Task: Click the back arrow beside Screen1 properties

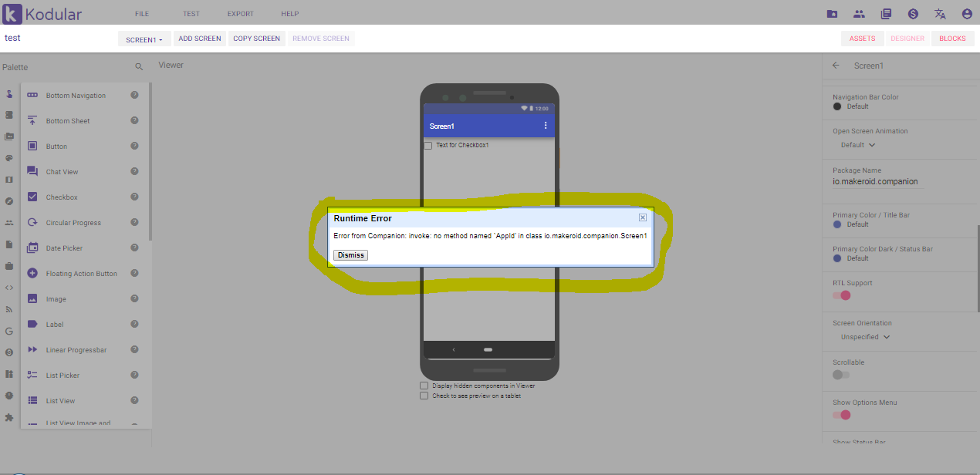Action: [x=836, y=66]
